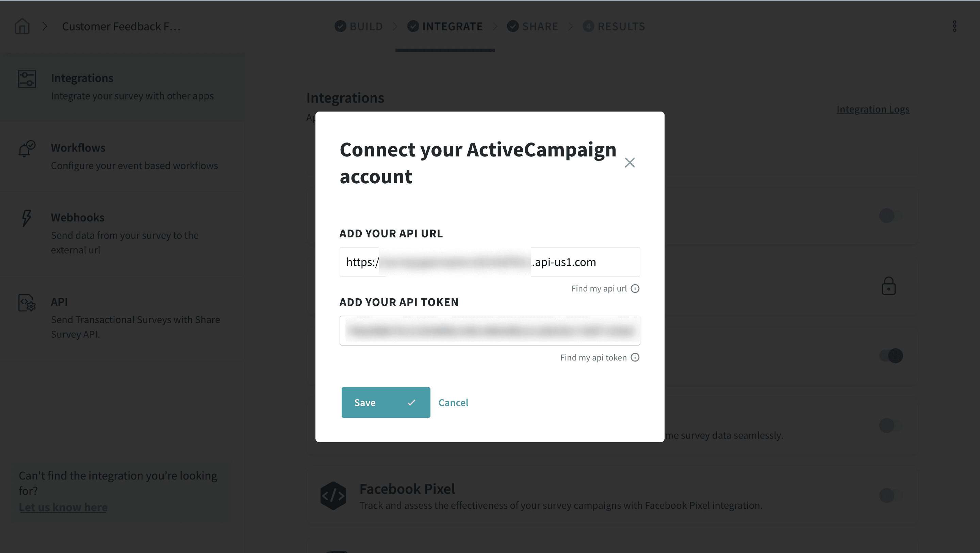Click the home icon in the breadcrumb
Viewport: 980px width, 553px height.
pos(22,26)
